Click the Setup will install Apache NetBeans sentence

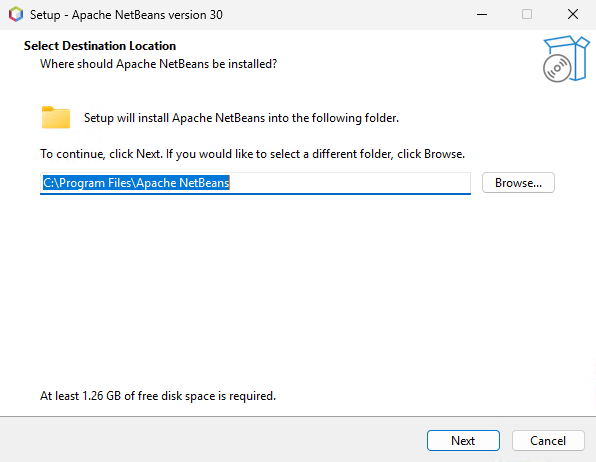click(x=241, y=118)
